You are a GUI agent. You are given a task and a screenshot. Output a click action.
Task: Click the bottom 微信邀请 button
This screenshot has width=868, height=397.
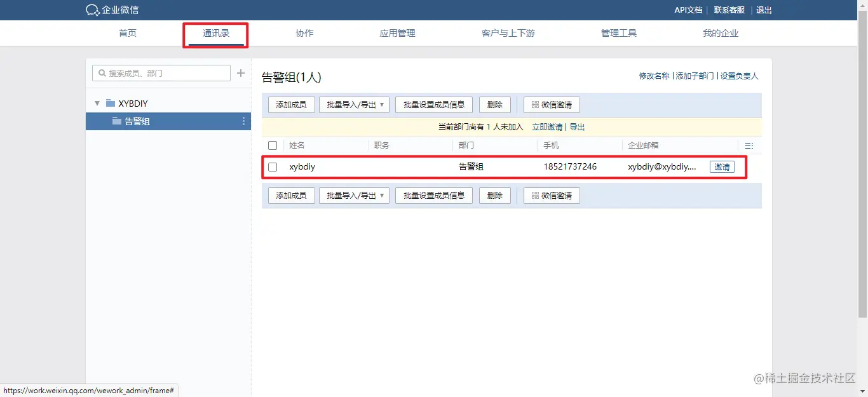click(x=552, y=196)
